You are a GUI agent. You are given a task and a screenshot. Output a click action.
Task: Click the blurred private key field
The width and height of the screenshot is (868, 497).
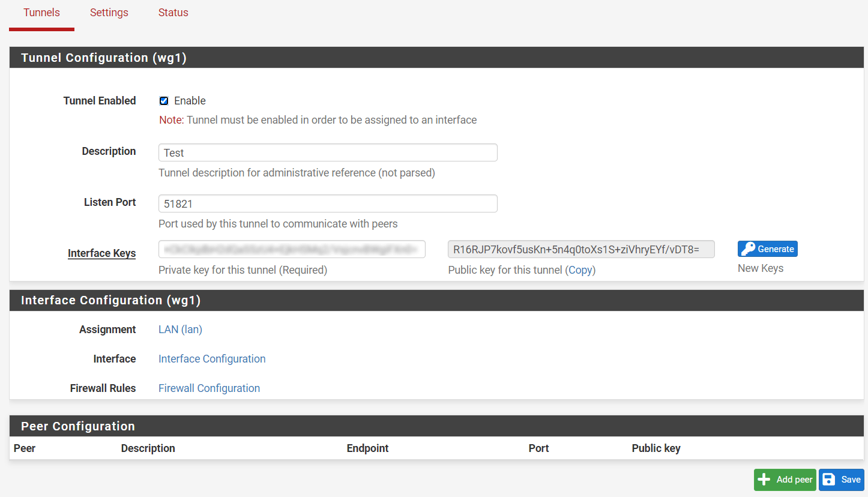[292, 249]
